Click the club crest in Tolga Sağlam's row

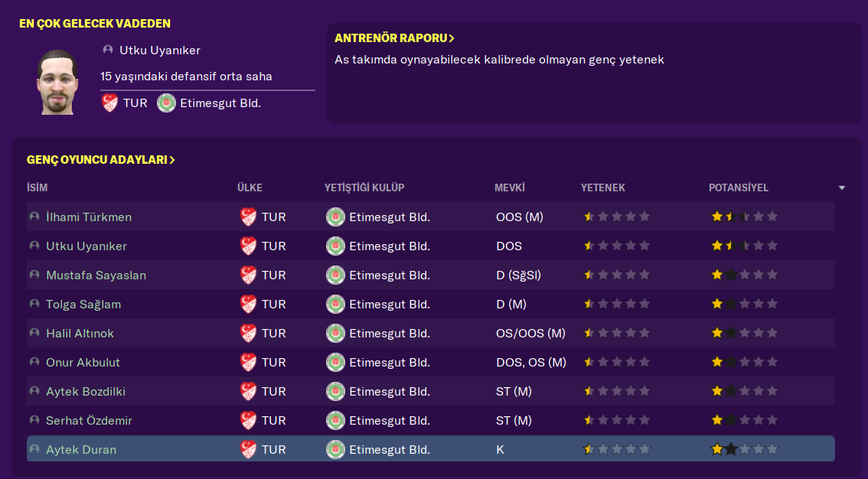(335, 305)
